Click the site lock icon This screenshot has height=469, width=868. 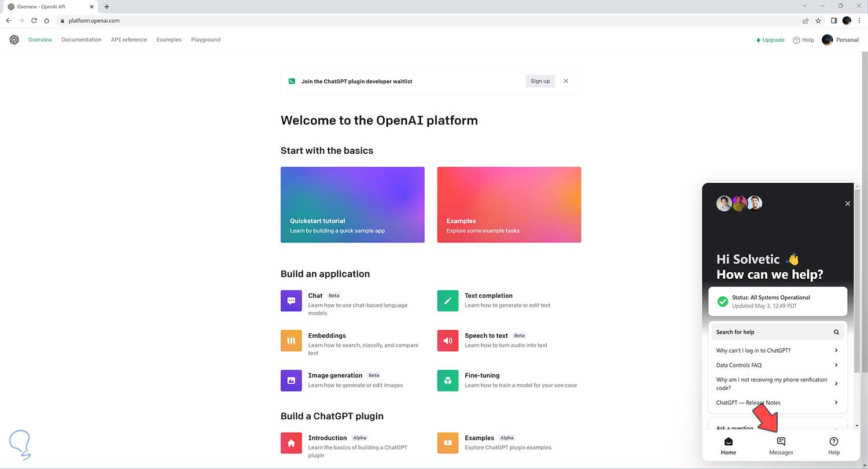63,20
